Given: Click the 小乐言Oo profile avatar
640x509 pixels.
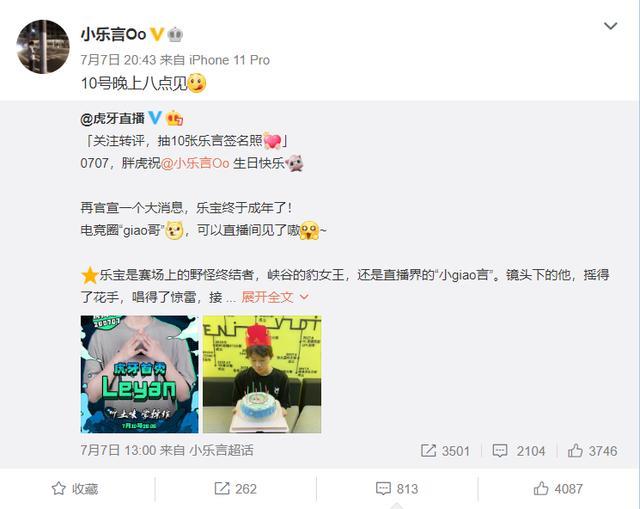Looking at the screenshot, I should (x=43, y=47).
